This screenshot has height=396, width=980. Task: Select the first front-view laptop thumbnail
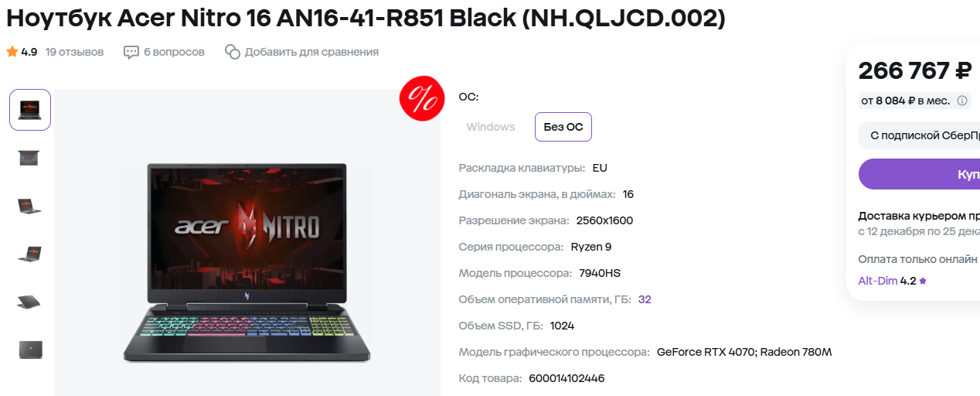pos(30,110)
